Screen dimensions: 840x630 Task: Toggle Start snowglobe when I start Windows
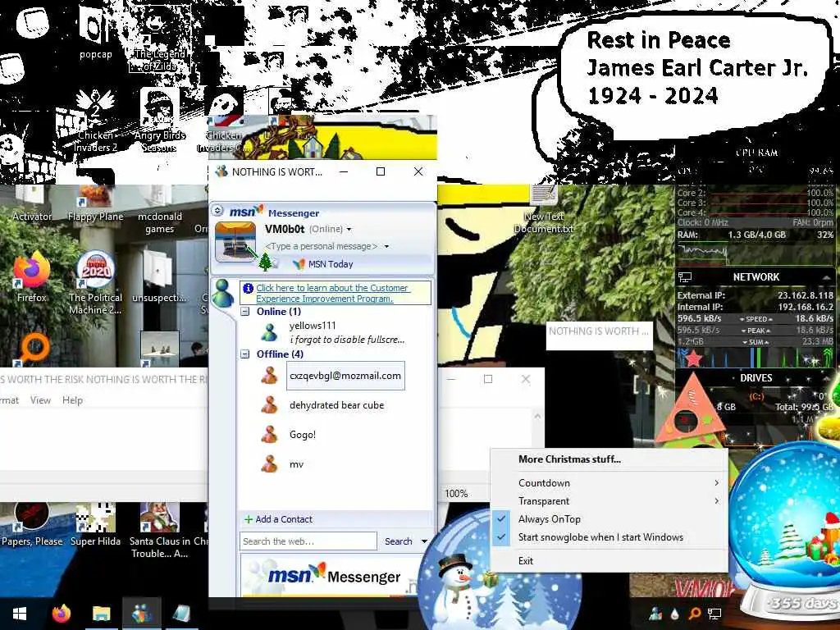click(609, 537)
